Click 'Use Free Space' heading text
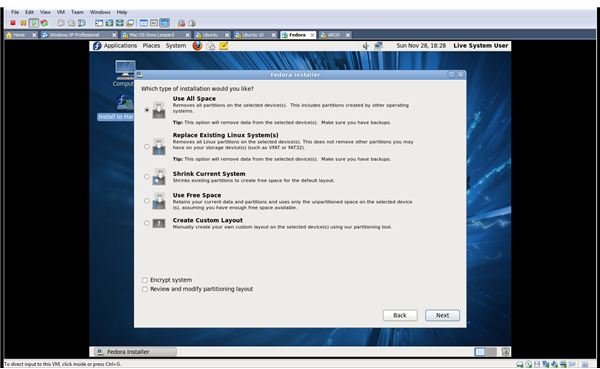This screenshot has width=600, height=369. 197,195
